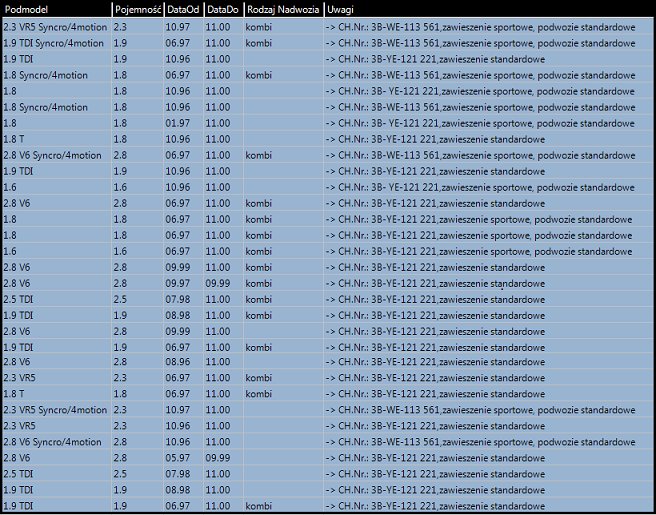Select the Rodzaj Nadwozia column header

coord(281,9)
